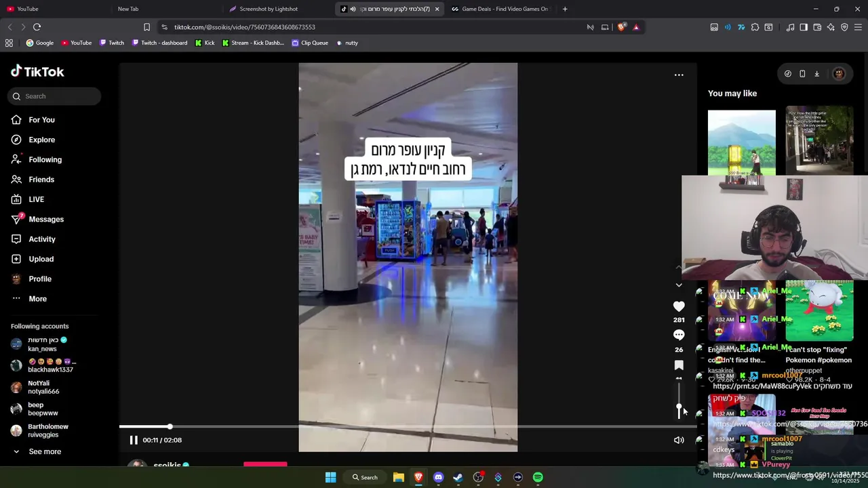Open the LIVE section

pyautogui.click(x=36, y=199)
